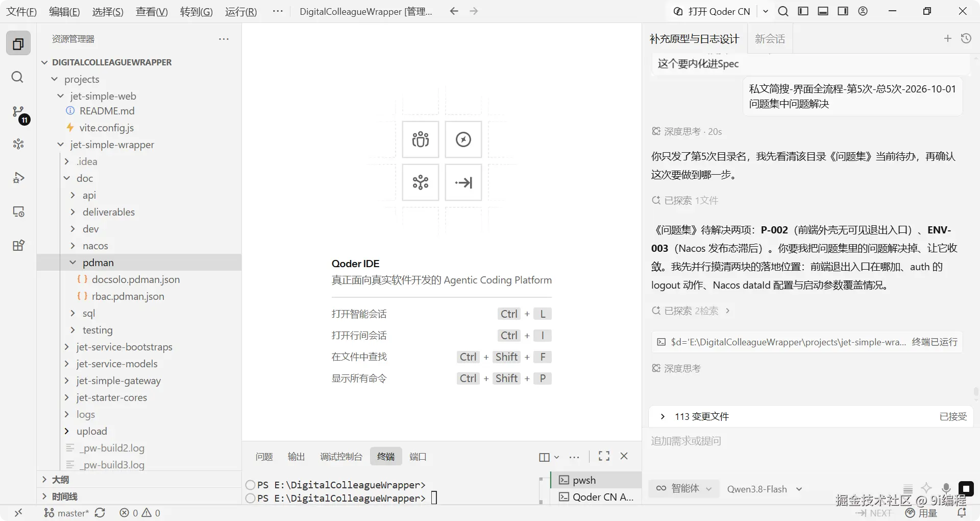
Task: Open the 文件(F) menu
Action: 21,11
